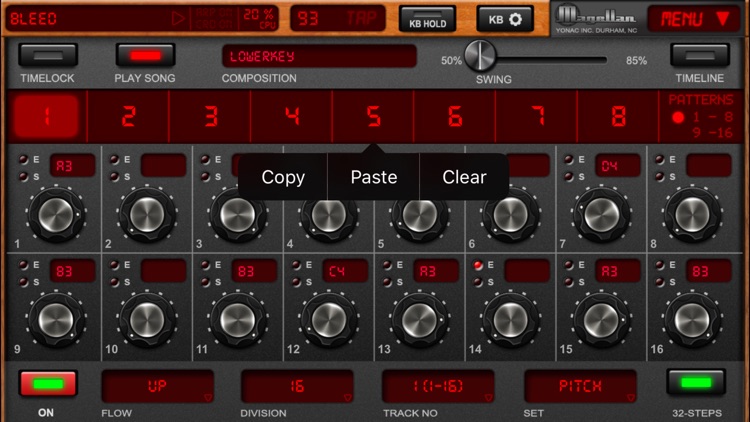This screenshot has height=422, width=750.
Task: Open the FLOW dropdown showing UP
Action: [x=157, y=386]
